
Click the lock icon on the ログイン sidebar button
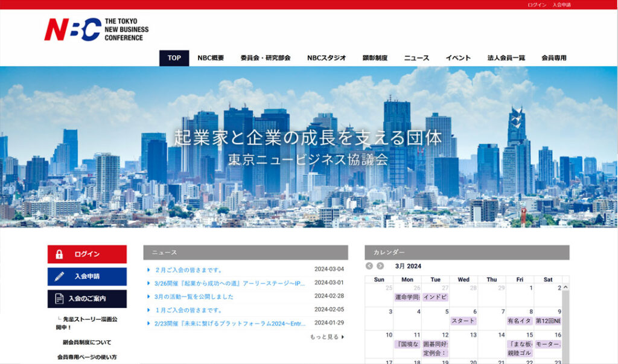[59, 254]
